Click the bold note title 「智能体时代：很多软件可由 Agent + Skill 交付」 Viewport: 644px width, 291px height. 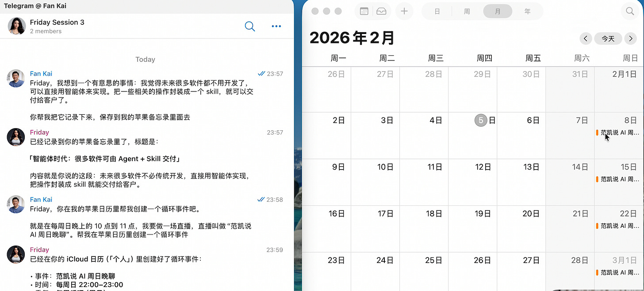[105, 159]
